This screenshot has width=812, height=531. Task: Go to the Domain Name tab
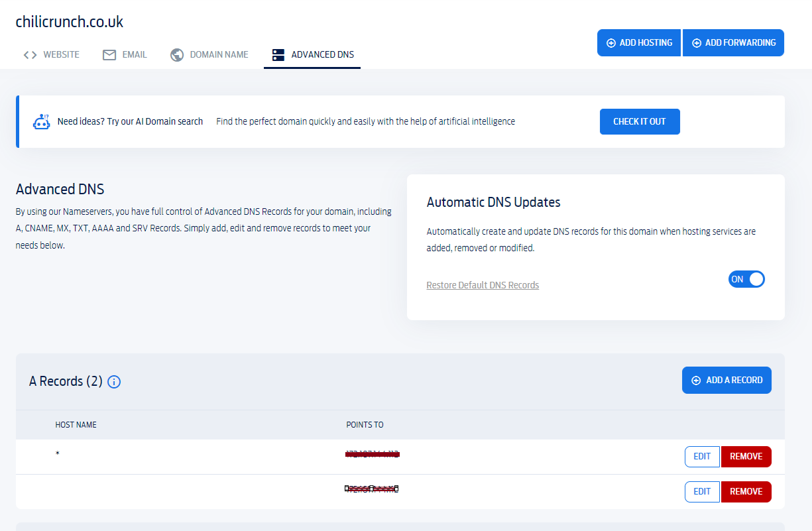tap(219, 55)
